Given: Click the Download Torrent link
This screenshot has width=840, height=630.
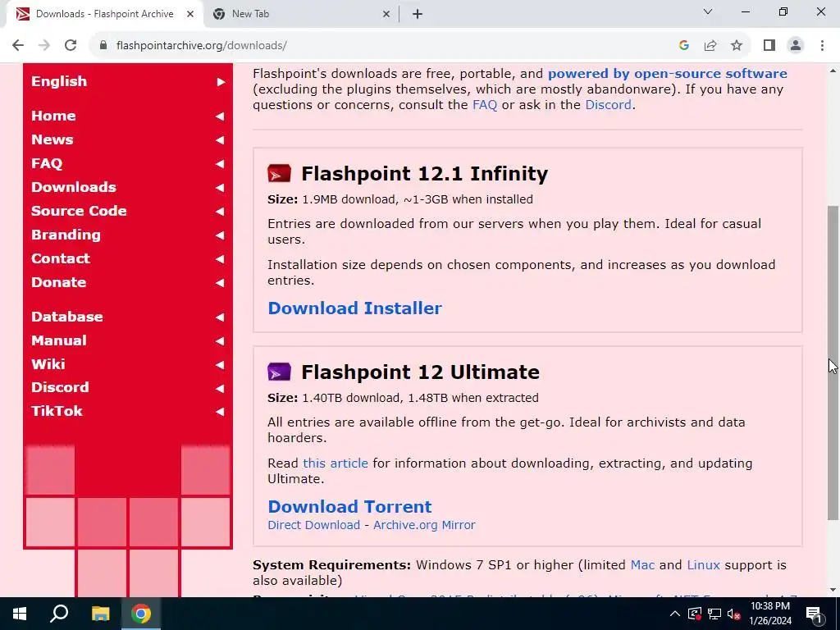Looking at the screenshot, I should tap(349, 506).
